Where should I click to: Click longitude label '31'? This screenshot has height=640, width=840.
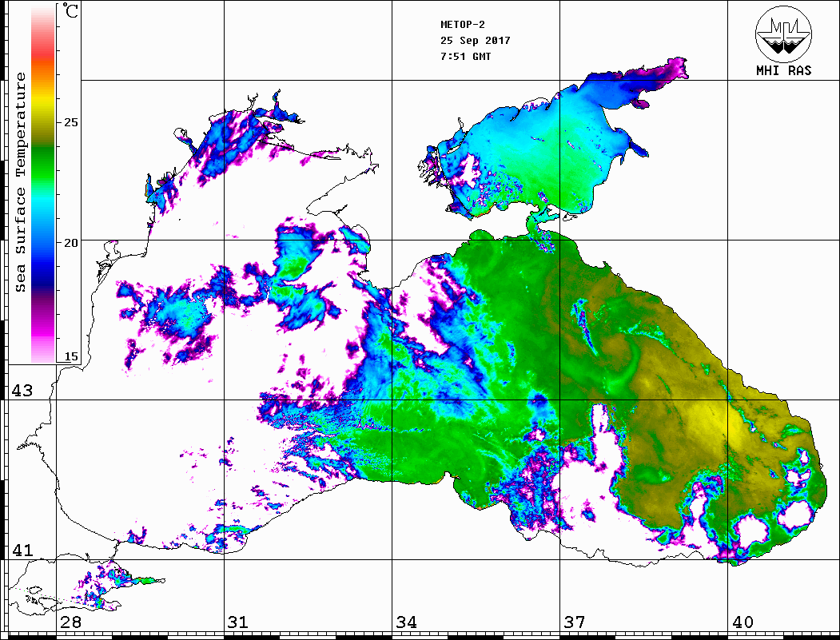(238, 622)
